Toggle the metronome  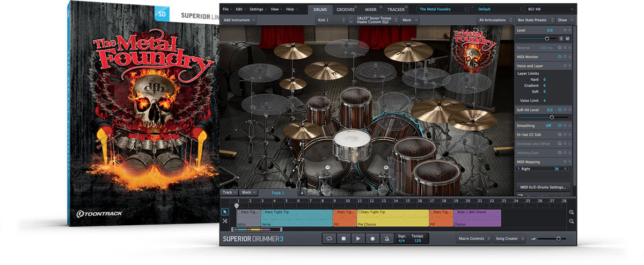click(386, 239)
